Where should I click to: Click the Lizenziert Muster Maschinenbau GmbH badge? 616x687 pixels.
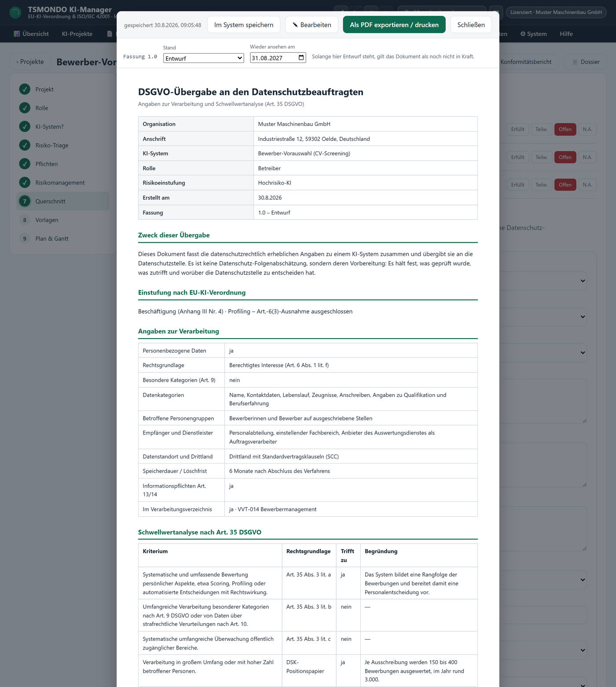[x=556, y=12]
